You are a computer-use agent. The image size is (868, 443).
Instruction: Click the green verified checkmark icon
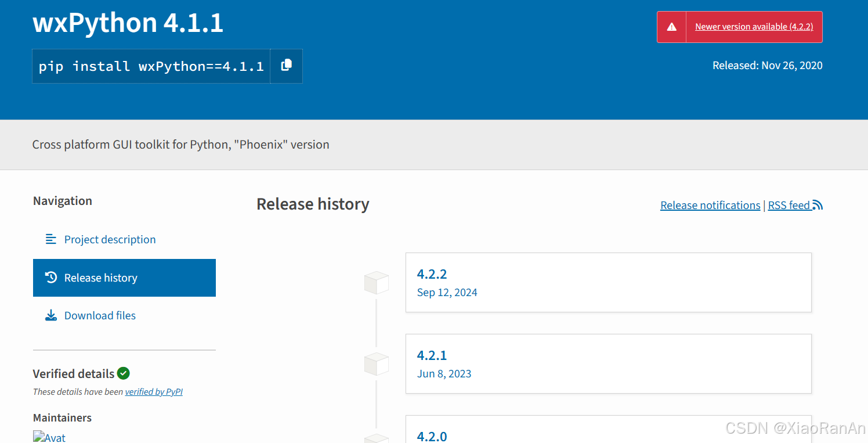[123, 373]
